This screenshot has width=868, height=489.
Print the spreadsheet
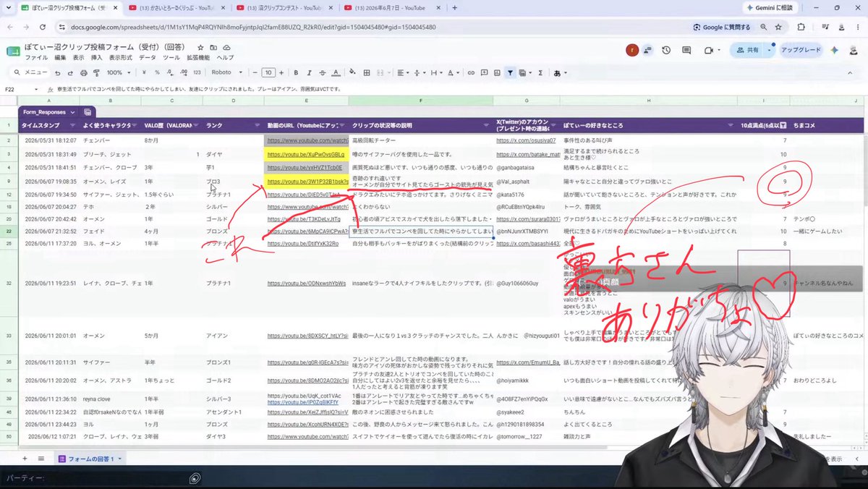84,73
